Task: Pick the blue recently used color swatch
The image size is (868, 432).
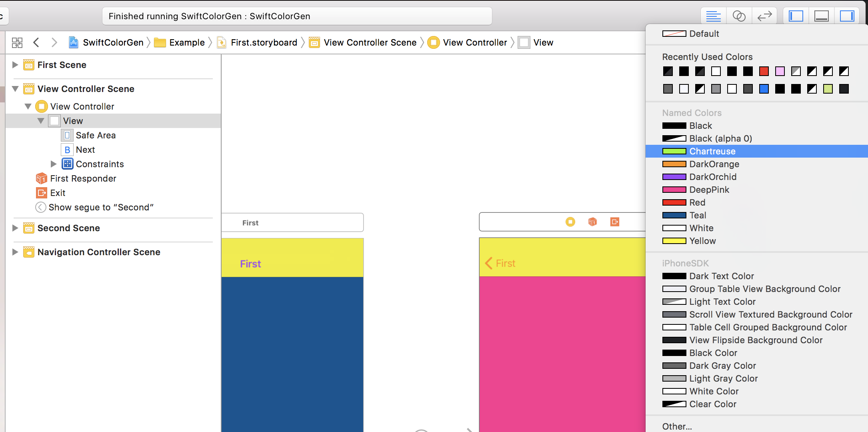Action: click(x=764, y=89)
